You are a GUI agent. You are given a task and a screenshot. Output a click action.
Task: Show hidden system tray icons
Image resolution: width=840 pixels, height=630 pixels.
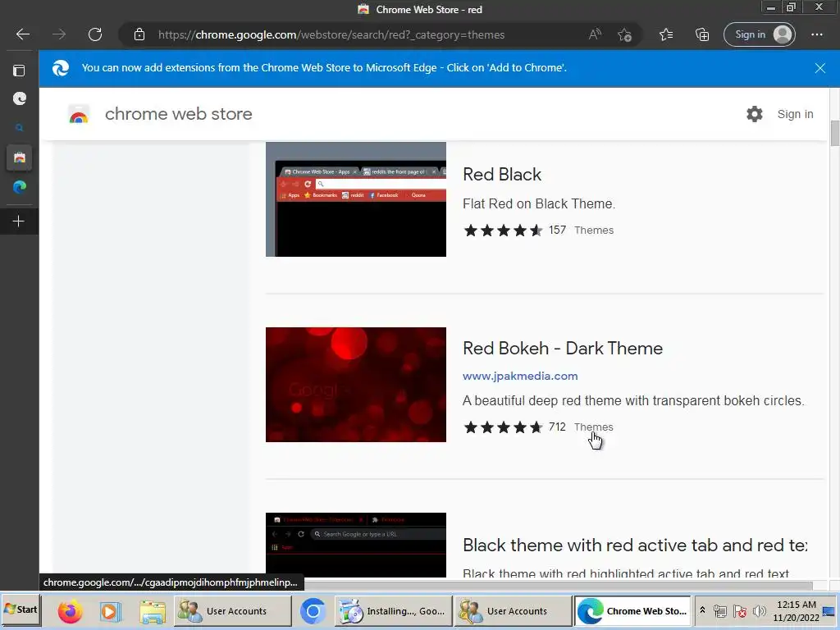[702, 610]
